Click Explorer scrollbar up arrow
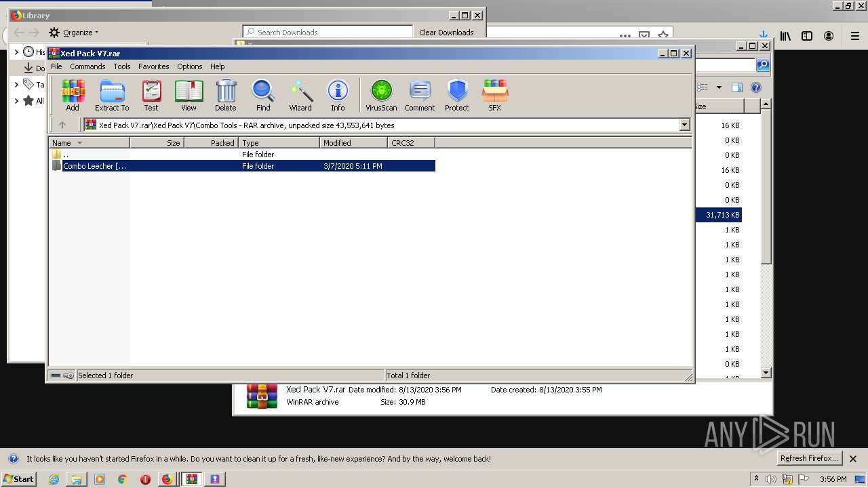This screenshot has height=488, width=868. tap(766, 104)
